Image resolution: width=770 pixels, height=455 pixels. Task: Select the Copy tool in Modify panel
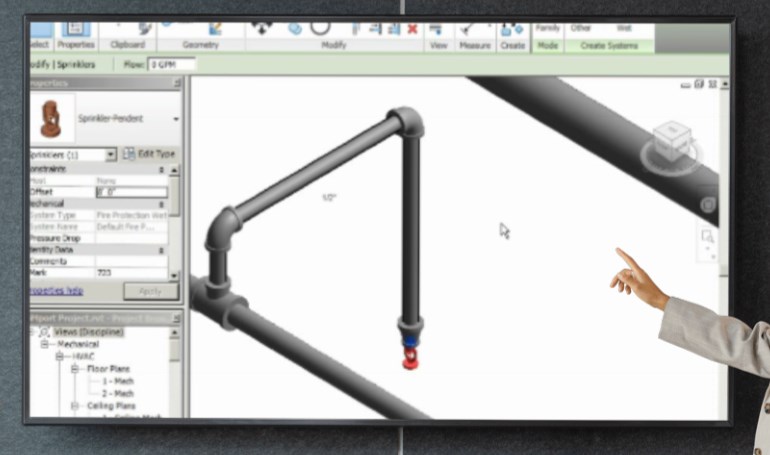coord(295,28)
